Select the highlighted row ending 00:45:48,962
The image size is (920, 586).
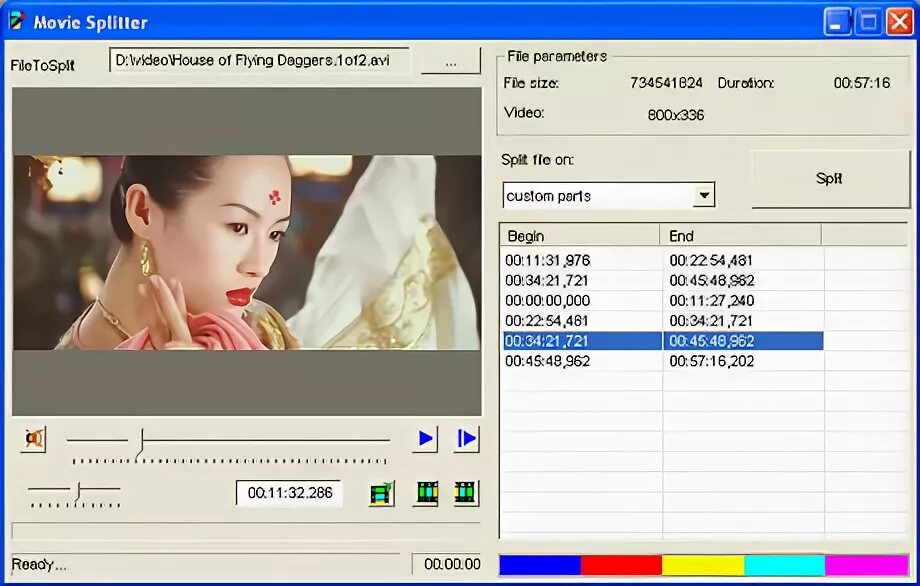[663, 341]
